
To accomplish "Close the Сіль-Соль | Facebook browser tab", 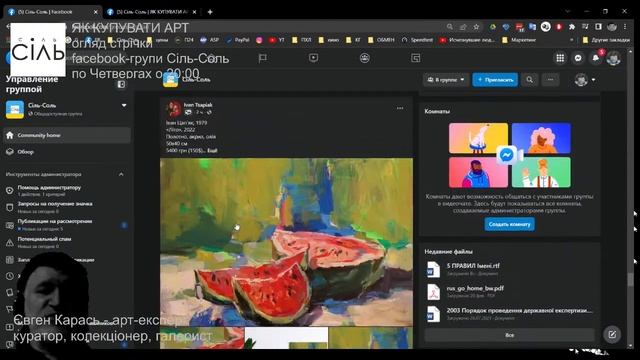I will click(96, 12).
